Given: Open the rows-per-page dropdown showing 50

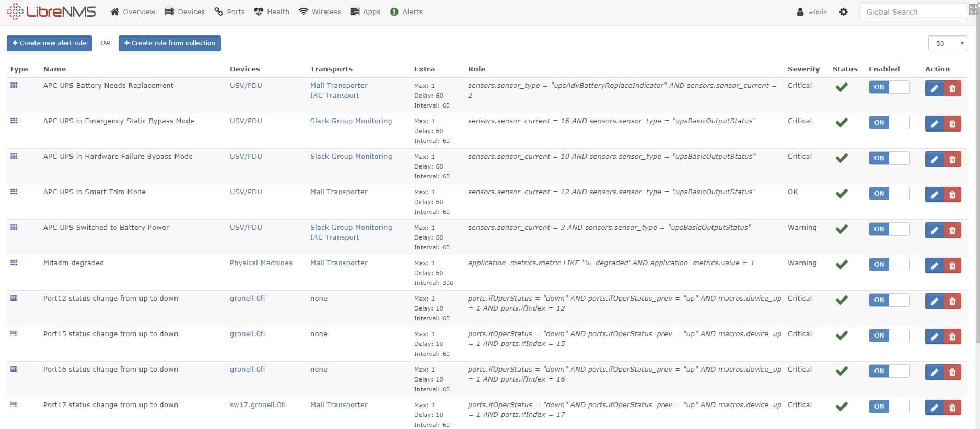Looking at the screenshot, I should [948, 43].
